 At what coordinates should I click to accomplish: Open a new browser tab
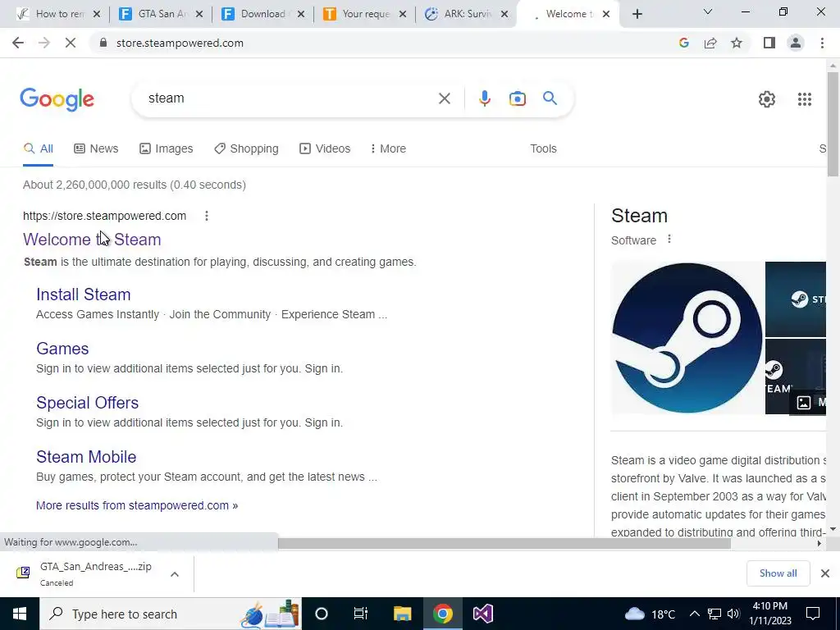(637, 15)
